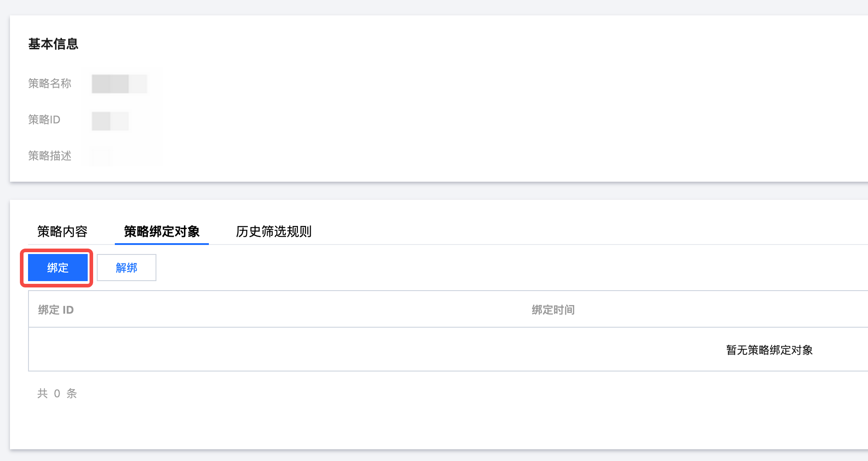The height and width of the screenshot is (461, 868).
Task: Select the blurred policy description value
Action: [x=102, y=156]
